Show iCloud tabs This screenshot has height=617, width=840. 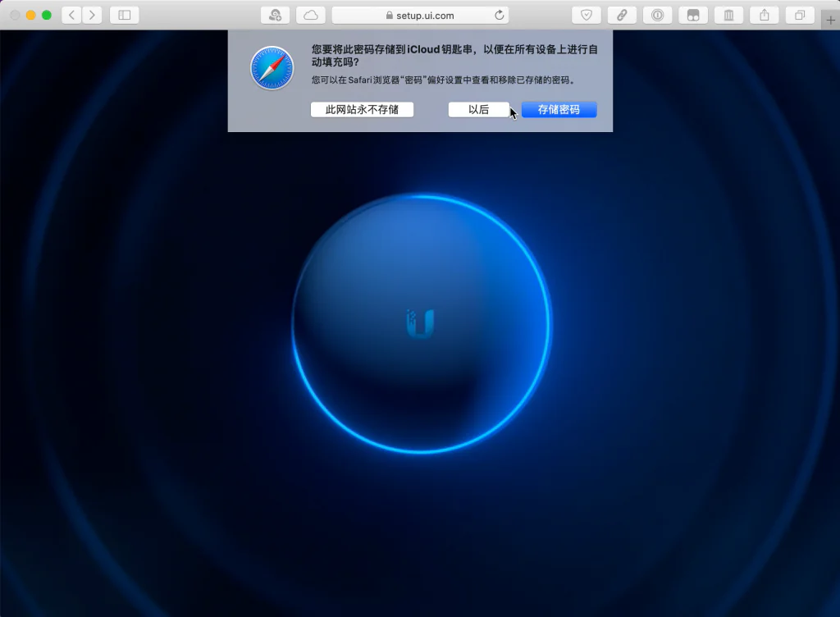click(311, 15)
